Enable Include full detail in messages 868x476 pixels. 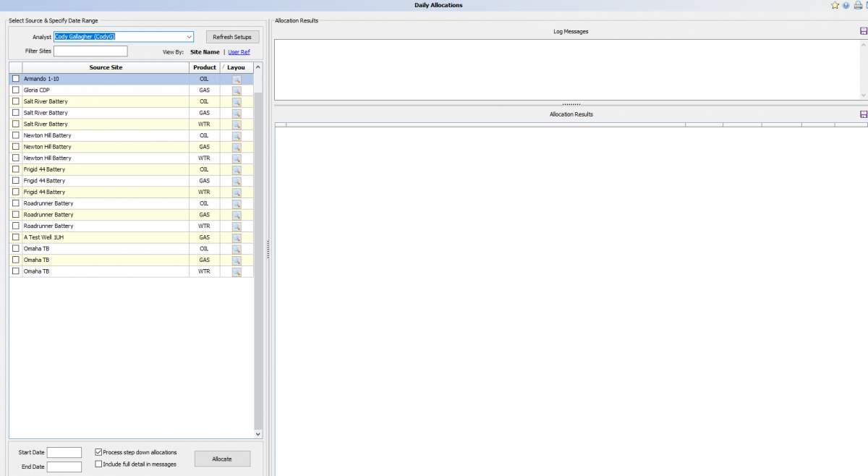tap(98, 464)
